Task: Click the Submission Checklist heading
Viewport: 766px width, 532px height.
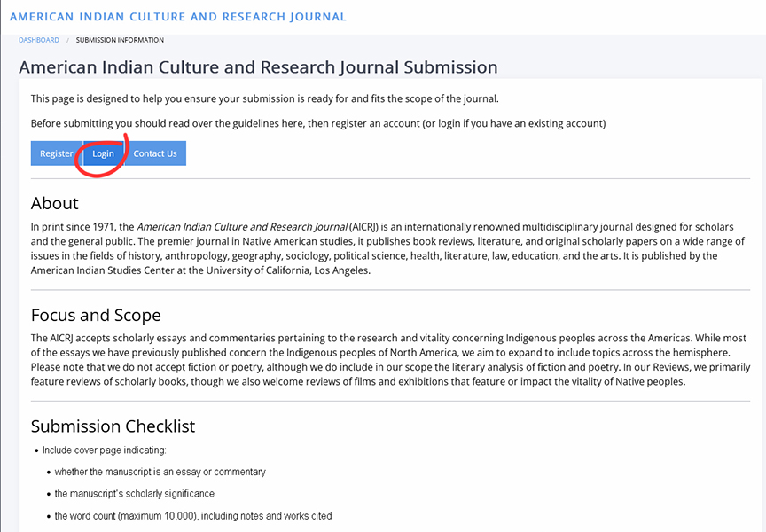Action: click(113, 426)
